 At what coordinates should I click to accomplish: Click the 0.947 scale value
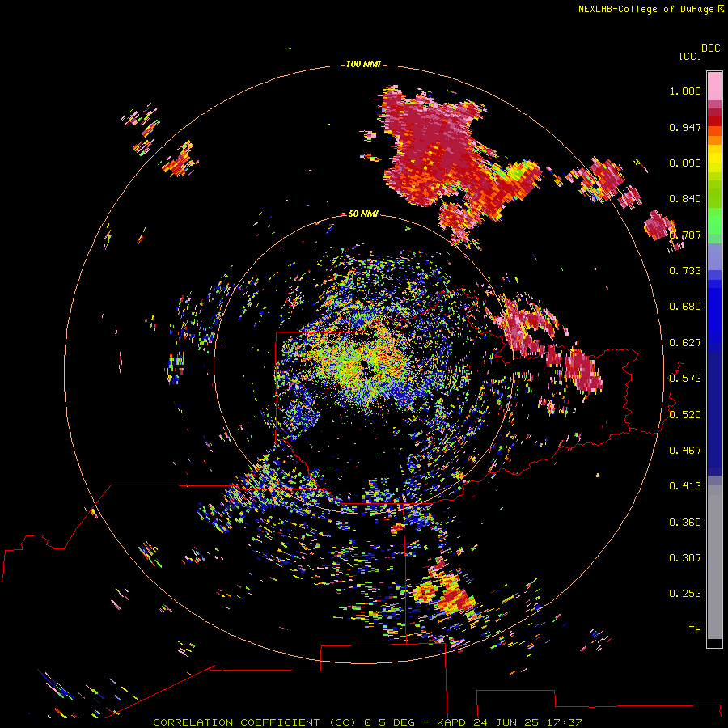tap(685, 127)
